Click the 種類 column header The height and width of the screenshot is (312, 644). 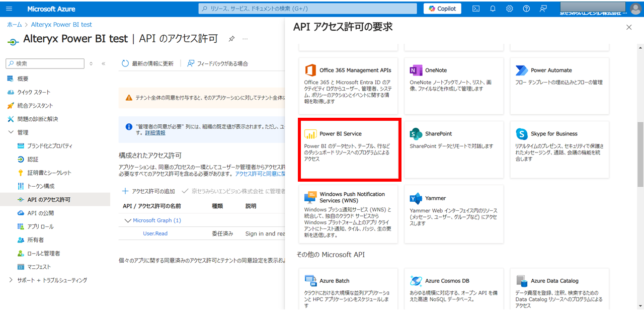click(217, 206)
